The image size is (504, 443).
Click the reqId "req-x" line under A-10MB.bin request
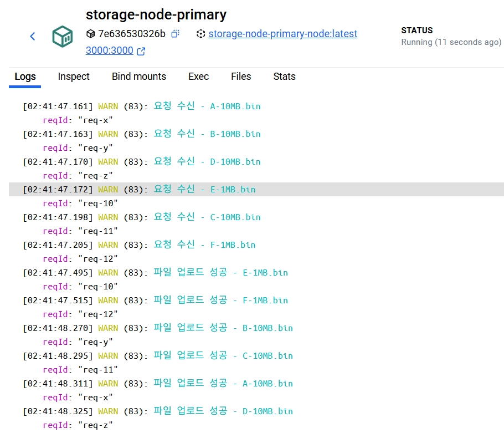[78, 120]
